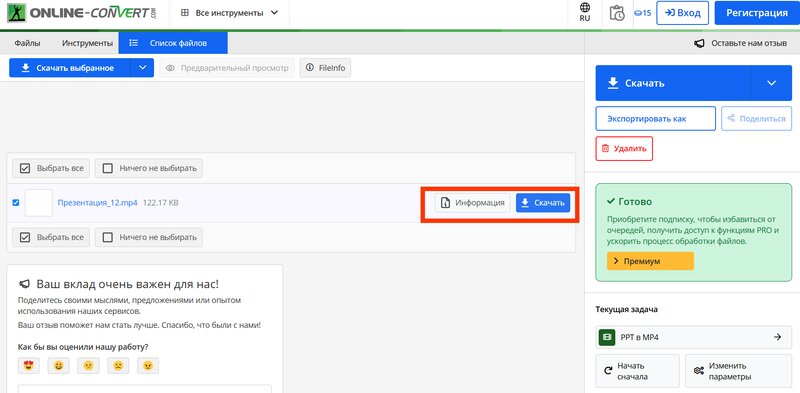Click the lower Ничего не выбирать button

(149, 237)
